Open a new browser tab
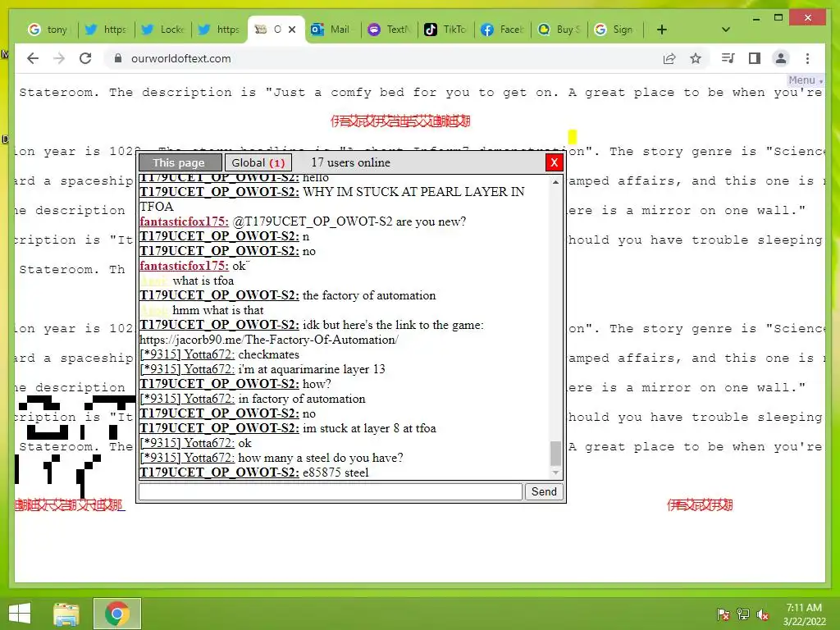The width and height of the screenshot is (840, 630). coord(662,30)
